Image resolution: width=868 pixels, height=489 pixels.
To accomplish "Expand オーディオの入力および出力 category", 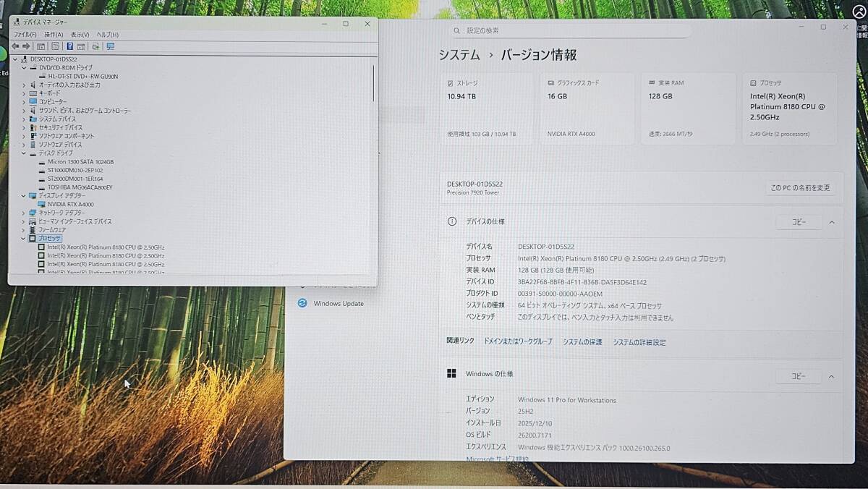I will coord(24,85).
